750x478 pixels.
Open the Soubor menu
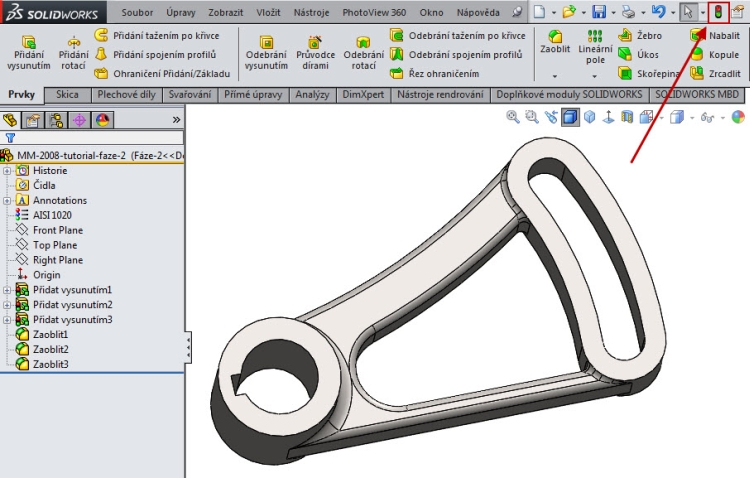(x=137, y=12)
